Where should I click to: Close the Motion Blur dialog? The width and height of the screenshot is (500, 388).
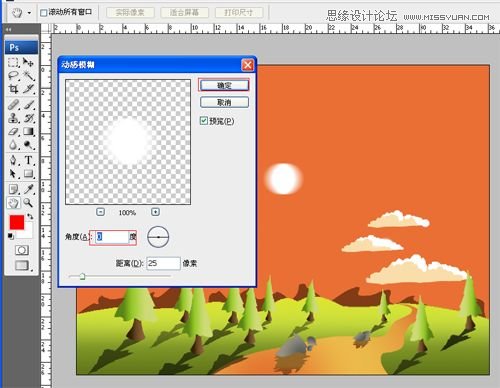[247, 65]
